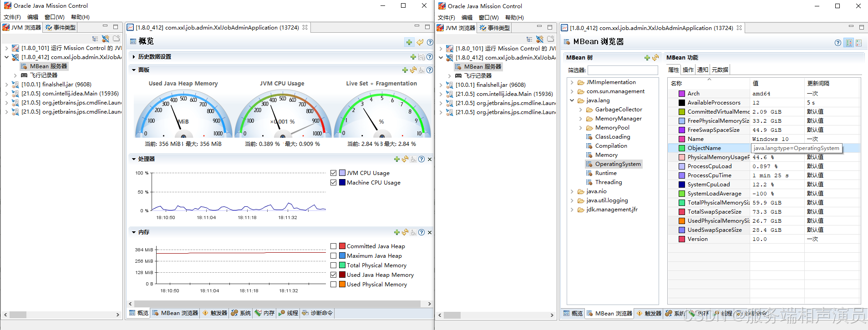Open 窗口(W) menu in right window

coord(489,18)
